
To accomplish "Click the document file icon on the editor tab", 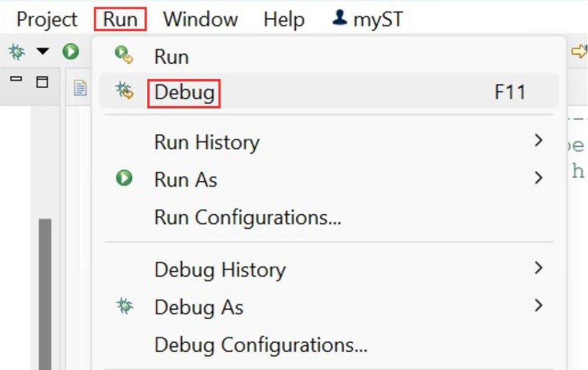I will (80, 89).
